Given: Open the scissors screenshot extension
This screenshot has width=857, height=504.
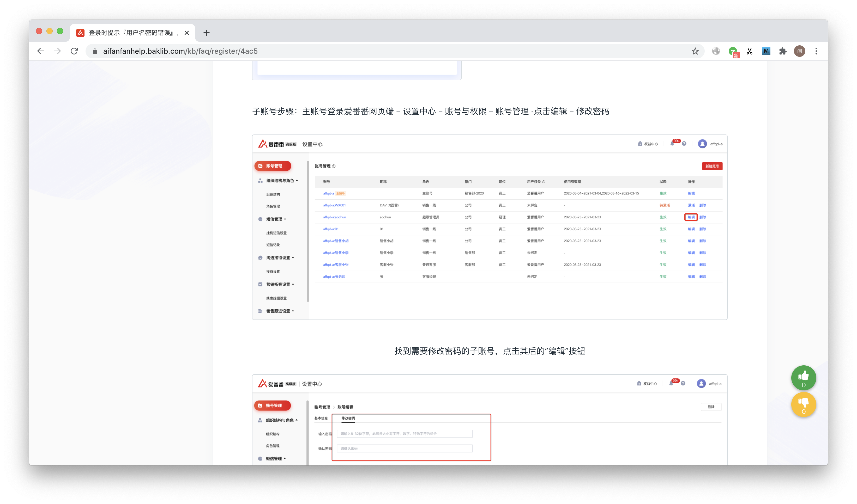Looking at the screenshot, I should click(x=749, y=51).
